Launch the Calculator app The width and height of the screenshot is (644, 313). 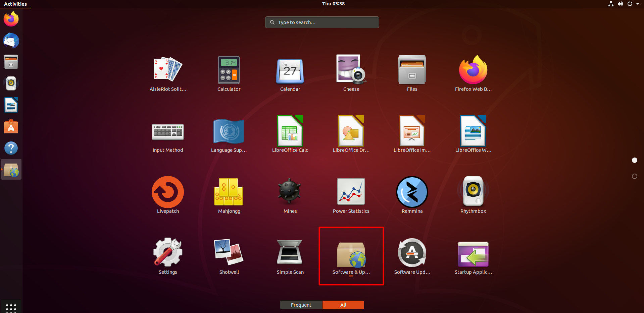click(229, 73)
